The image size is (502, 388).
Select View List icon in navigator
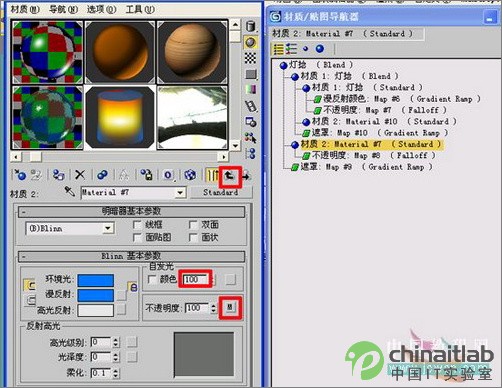(x=278, y=49)
